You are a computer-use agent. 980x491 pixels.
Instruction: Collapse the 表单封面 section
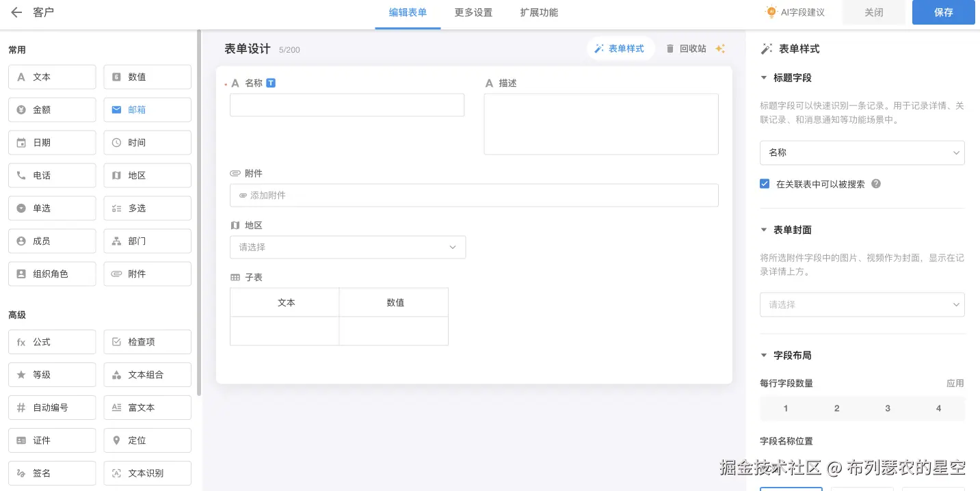tap(764, 230)
